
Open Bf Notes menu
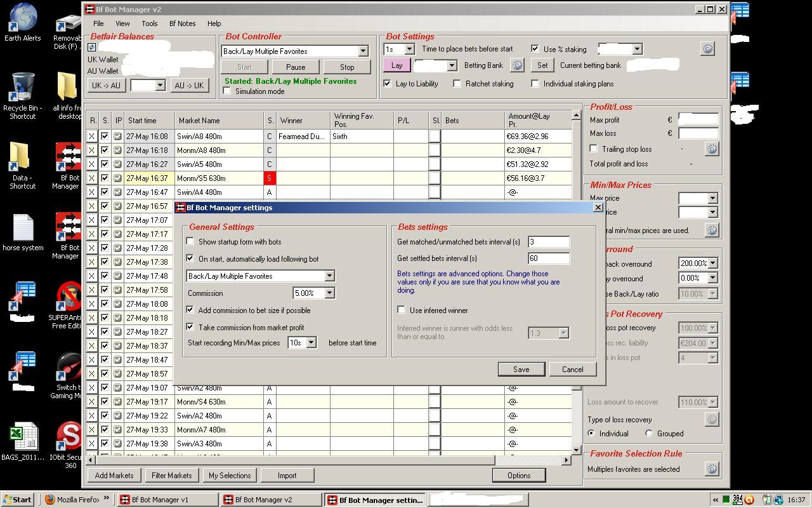(182, 23)
